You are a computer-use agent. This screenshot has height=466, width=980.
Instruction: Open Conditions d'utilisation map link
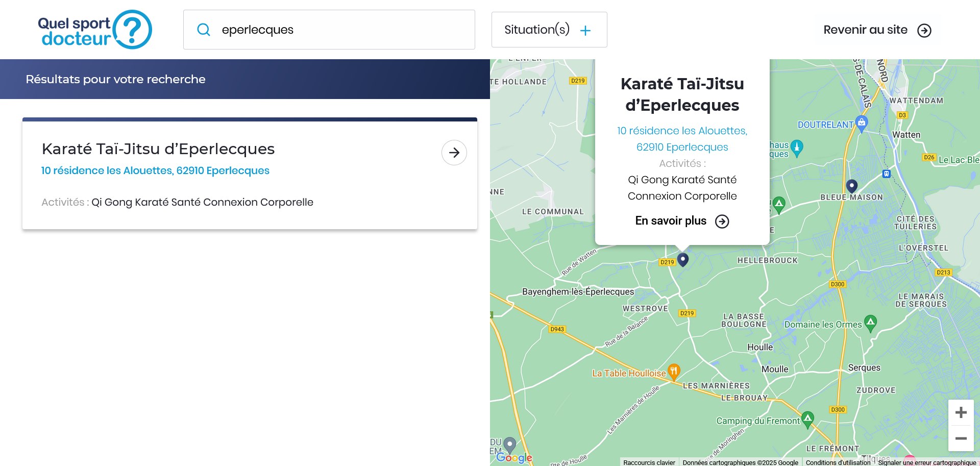[x=838, y=462]
